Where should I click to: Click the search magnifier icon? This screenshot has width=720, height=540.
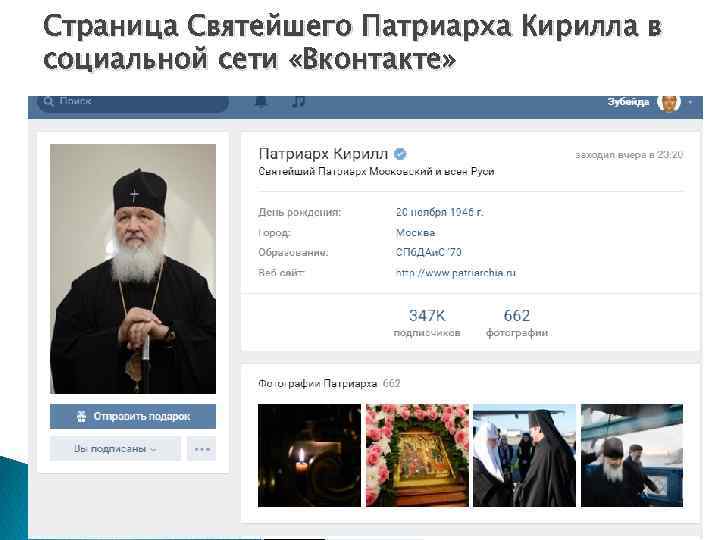49,101
